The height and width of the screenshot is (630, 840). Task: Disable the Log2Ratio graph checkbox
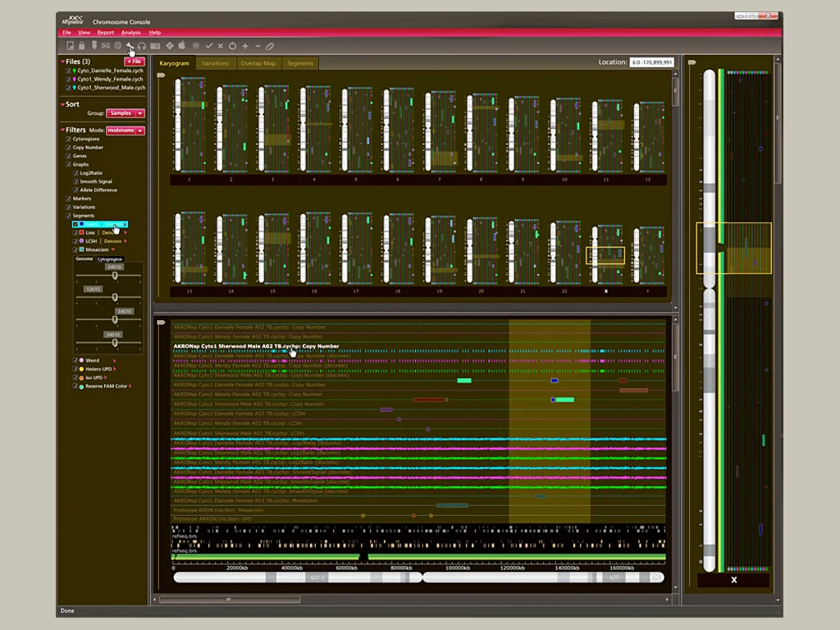pos(75,174)
